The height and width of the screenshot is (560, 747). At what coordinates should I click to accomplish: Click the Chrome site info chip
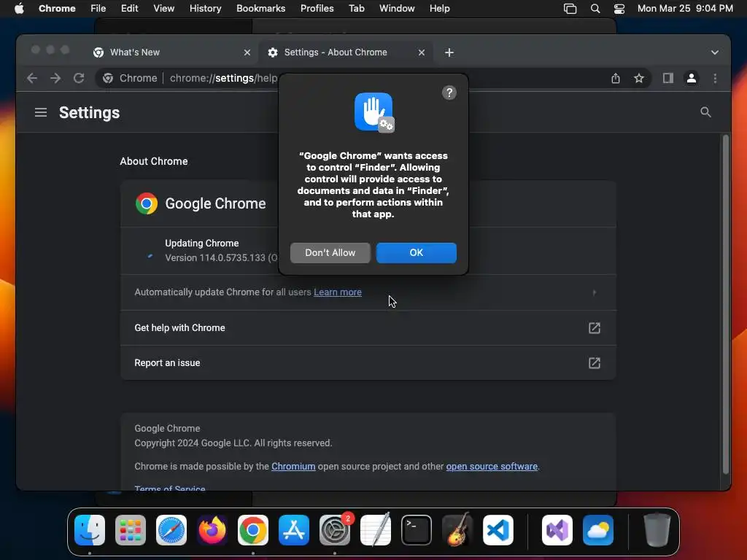tap(130, 78)
